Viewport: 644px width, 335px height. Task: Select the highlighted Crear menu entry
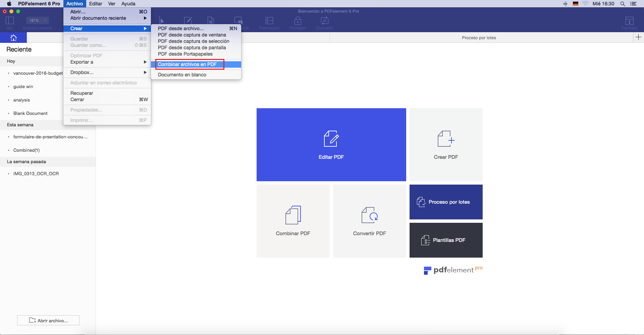click(107, 28)
